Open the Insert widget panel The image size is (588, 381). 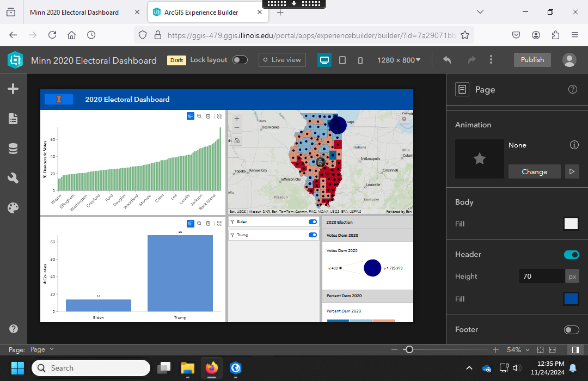(x=14, y=89)
